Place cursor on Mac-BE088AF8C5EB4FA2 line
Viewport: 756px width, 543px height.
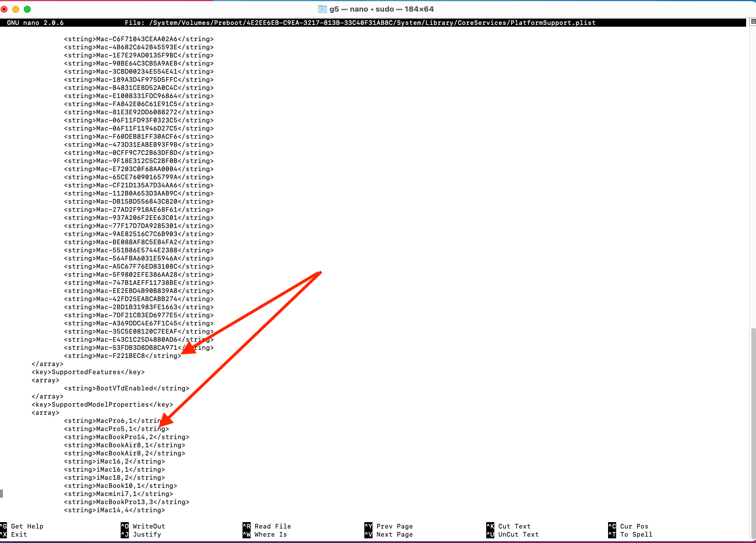click(x=139, y=242)
